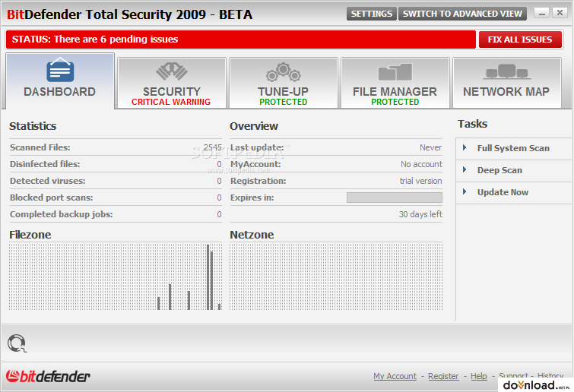Open the TUNE-UP tab label
The height and width of the screenshot is (392, 574).
tap(283, 91)
